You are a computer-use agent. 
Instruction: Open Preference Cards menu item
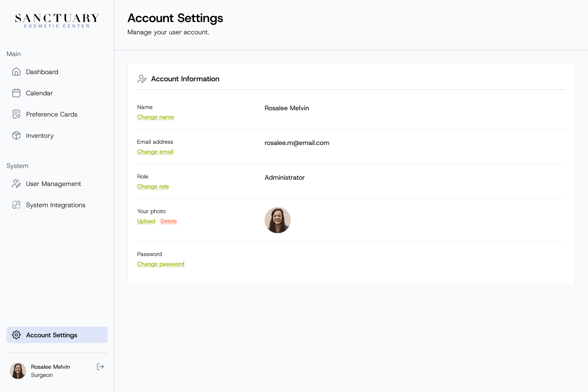pos(57,114)
